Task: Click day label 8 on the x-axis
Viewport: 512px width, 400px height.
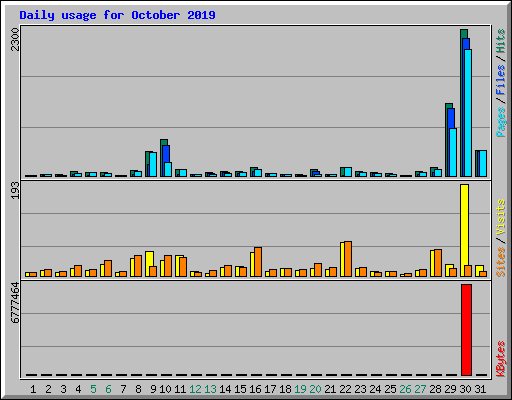Action: click(138, 389)
